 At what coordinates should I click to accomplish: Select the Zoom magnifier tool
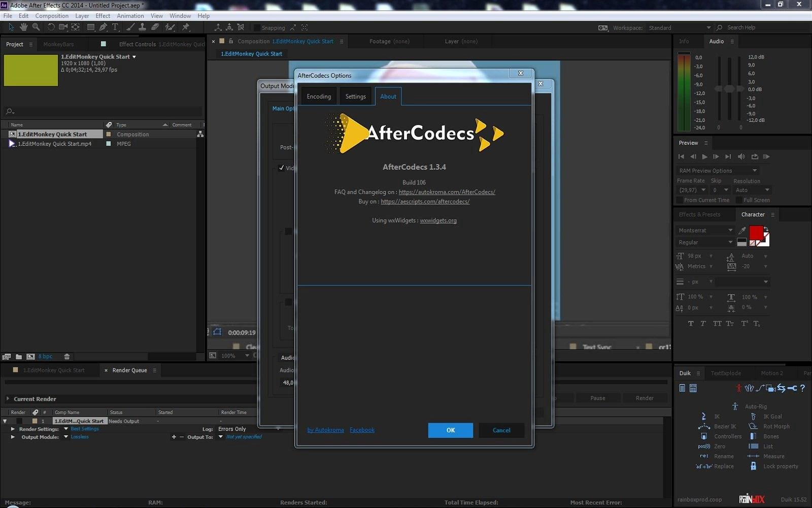[36, 27]
